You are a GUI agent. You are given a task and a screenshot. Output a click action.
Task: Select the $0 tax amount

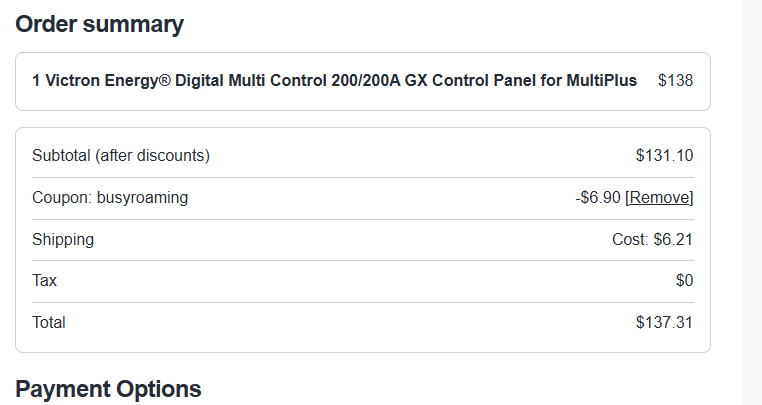684,281
